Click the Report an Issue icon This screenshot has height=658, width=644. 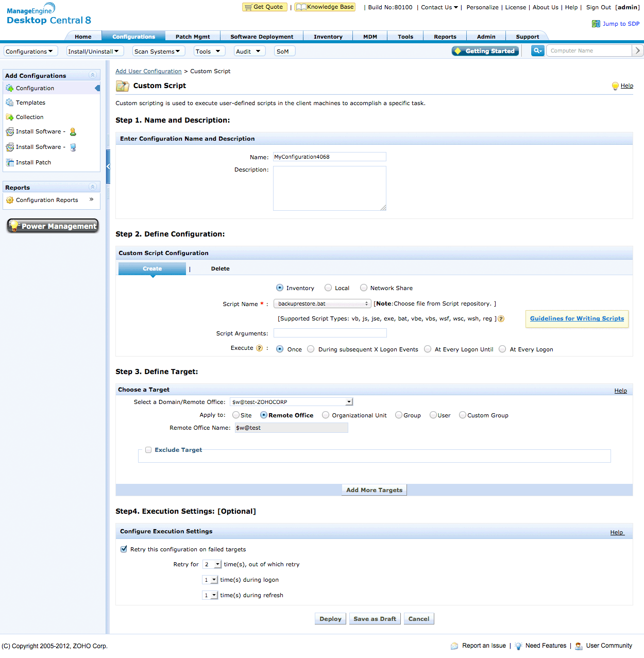point(454,646)
